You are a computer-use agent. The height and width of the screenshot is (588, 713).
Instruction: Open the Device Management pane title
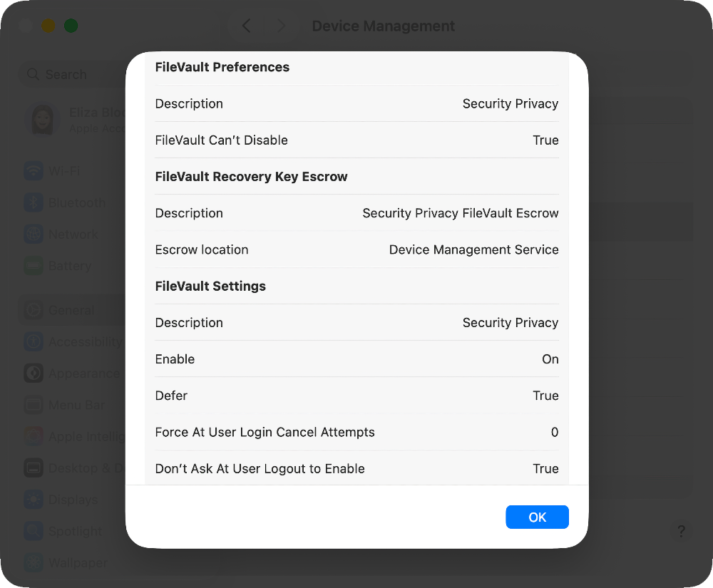point(383,26)
